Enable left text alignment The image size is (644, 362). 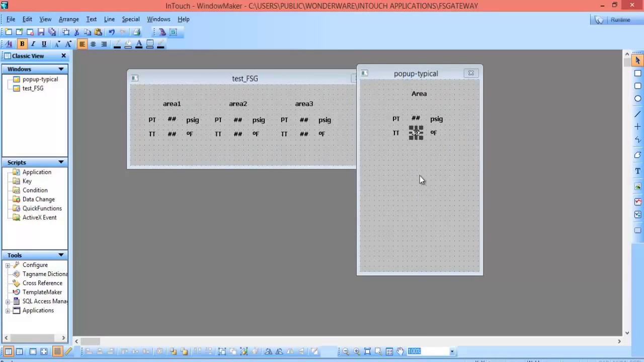click(x=82, y=44)
